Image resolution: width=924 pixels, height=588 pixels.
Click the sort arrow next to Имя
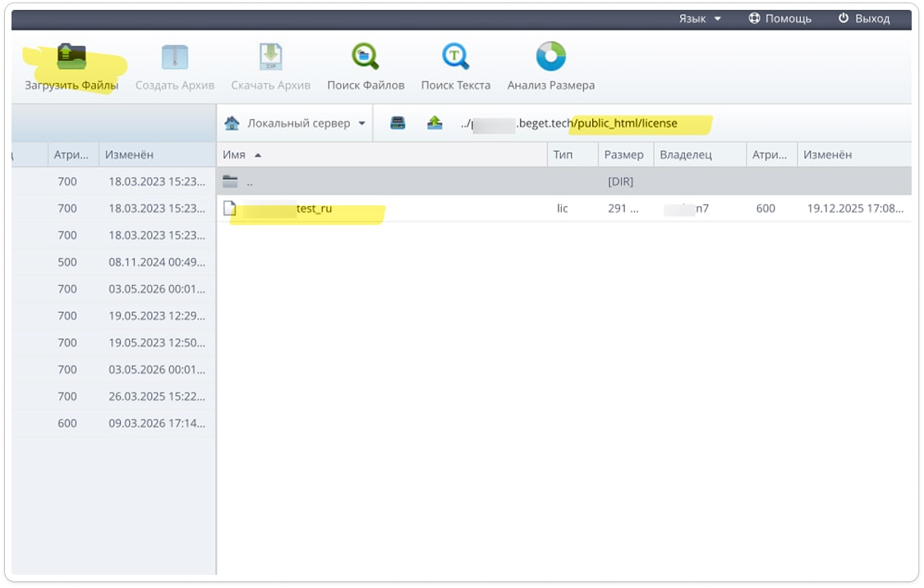tap(258, 155)
